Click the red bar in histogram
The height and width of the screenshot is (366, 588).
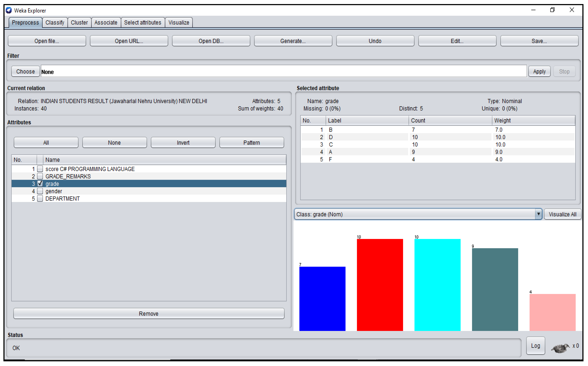click(x=380, y=284)
